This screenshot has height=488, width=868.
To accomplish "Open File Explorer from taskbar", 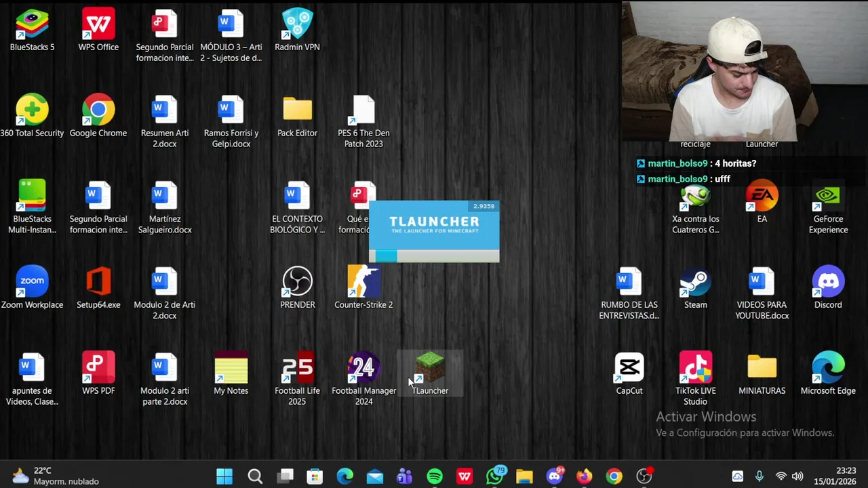I will click(524, 476).
